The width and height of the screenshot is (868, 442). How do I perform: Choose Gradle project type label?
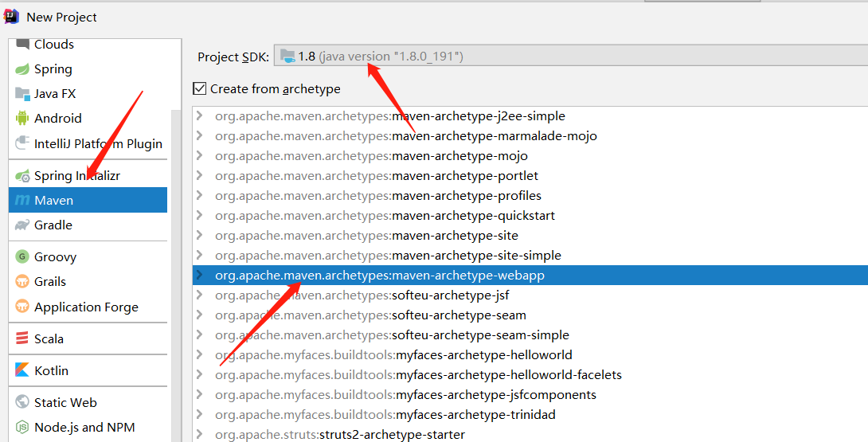click(53, 225)
